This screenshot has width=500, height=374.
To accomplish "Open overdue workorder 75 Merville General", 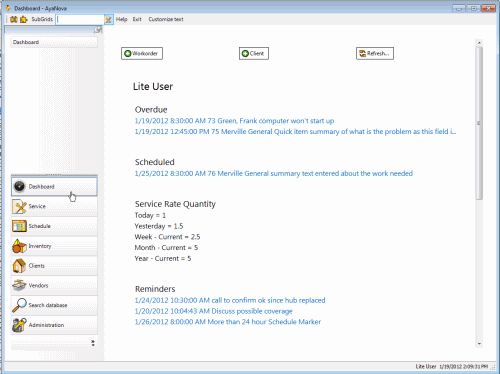I will 295,131.
